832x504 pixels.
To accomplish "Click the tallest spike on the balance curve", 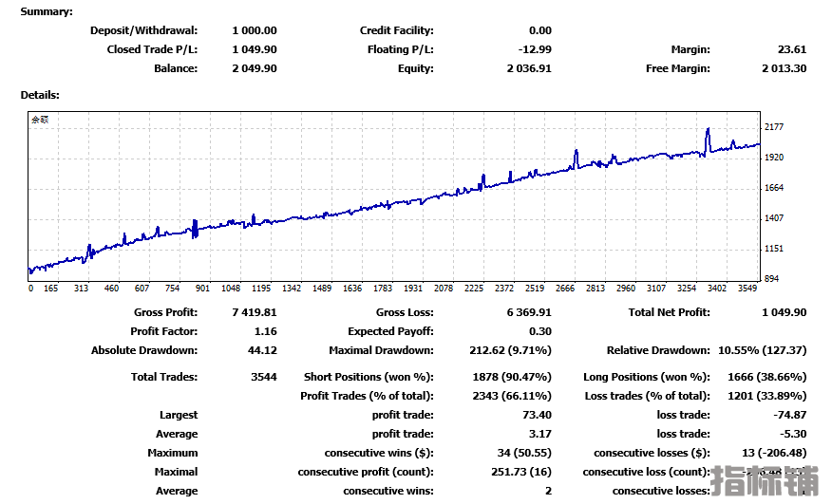I will [x=708, y=131].
